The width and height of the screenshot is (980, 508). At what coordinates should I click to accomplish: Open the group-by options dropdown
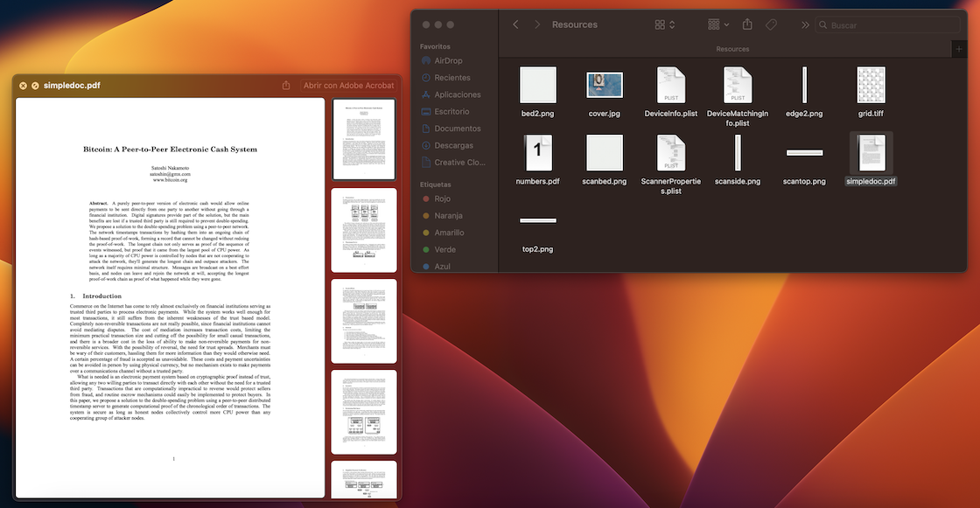tap(718, 25)
